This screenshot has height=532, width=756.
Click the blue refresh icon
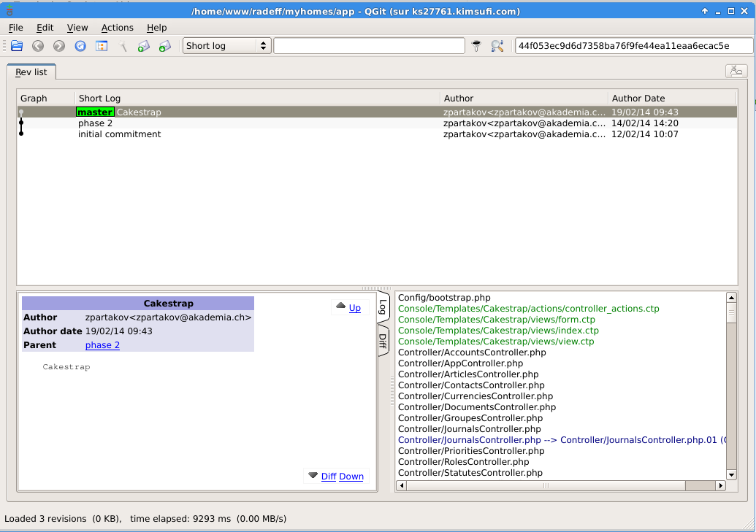point(80,46)
